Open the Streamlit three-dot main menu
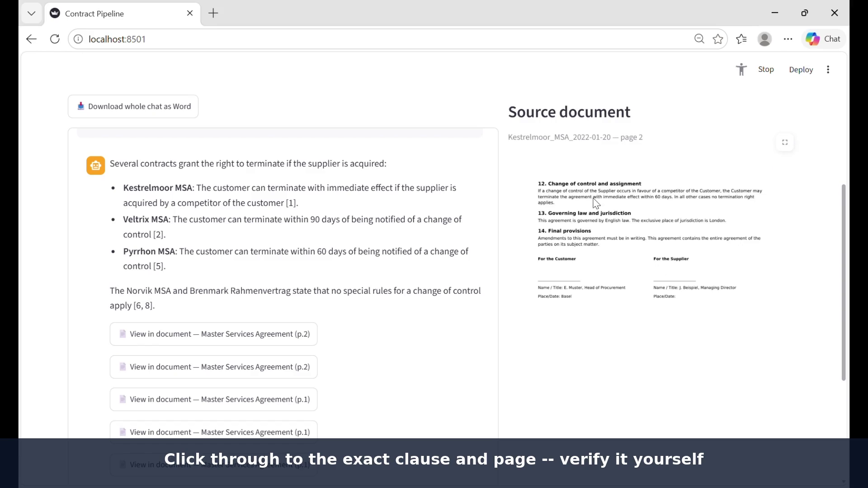 828,70
